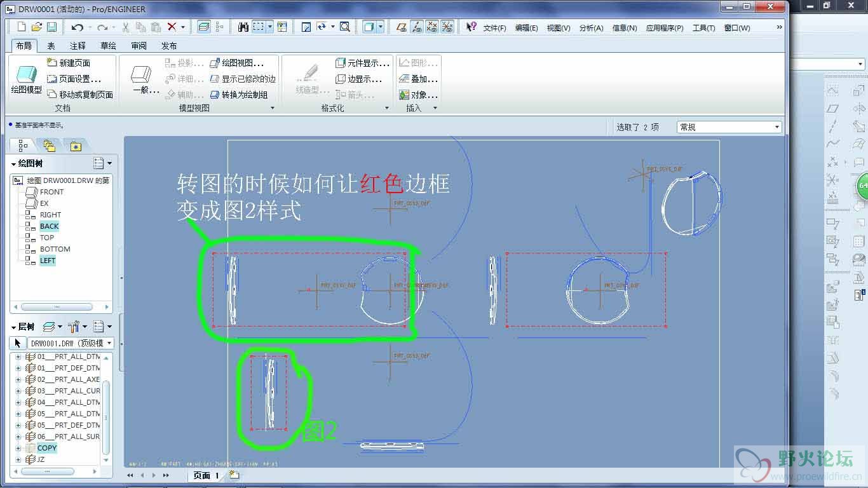Toggle datum plane display icon
This screenshot has height=488, width=868.
tap(402, 27)
